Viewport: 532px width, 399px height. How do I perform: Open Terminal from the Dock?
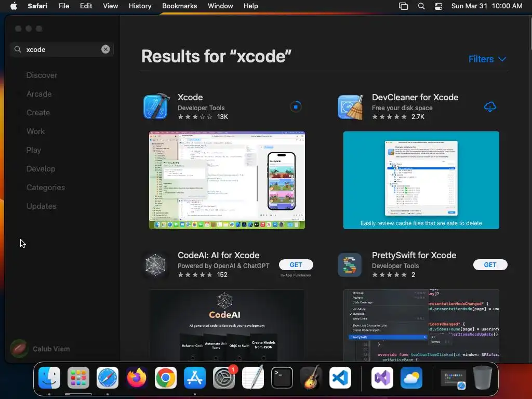click(x=282, y=378)
